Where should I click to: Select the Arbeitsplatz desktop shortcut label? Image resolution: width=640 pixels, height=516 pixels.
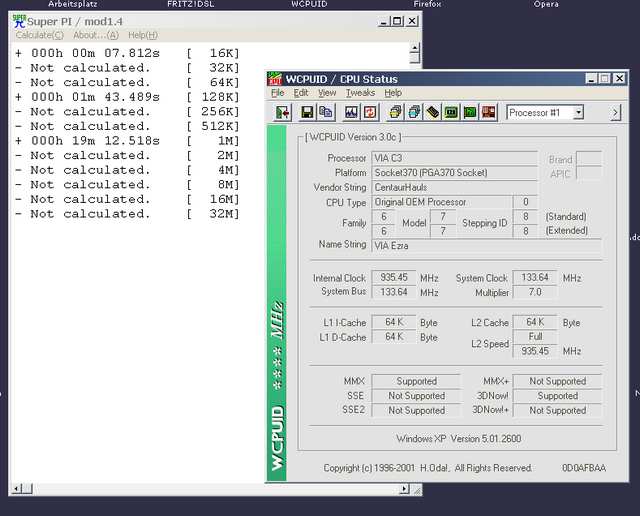[x=73, y=4]
